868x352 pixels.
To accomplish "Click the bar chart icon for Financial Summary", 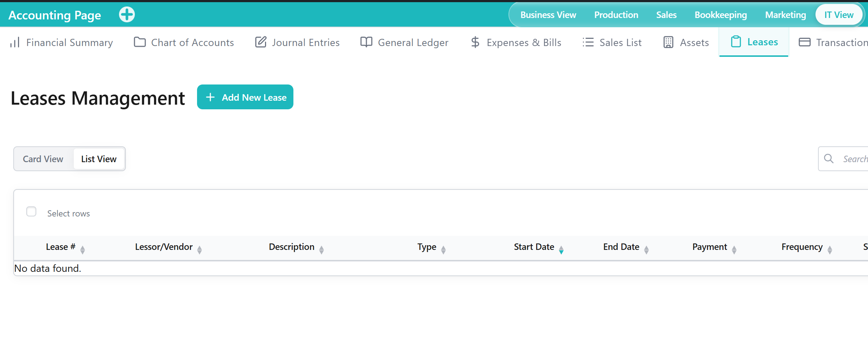I will 15,42.
